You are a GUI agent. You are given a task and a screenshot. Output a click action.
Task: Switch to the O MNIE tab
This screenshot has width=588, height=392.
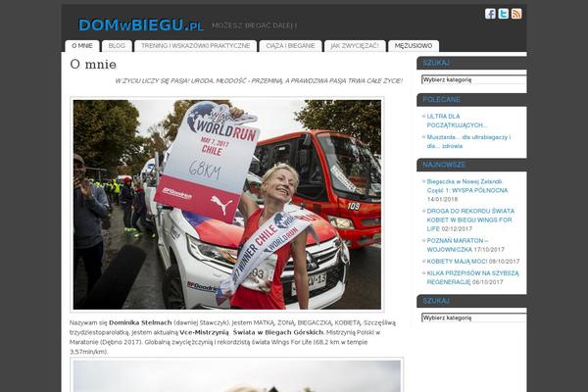(82, 46)
